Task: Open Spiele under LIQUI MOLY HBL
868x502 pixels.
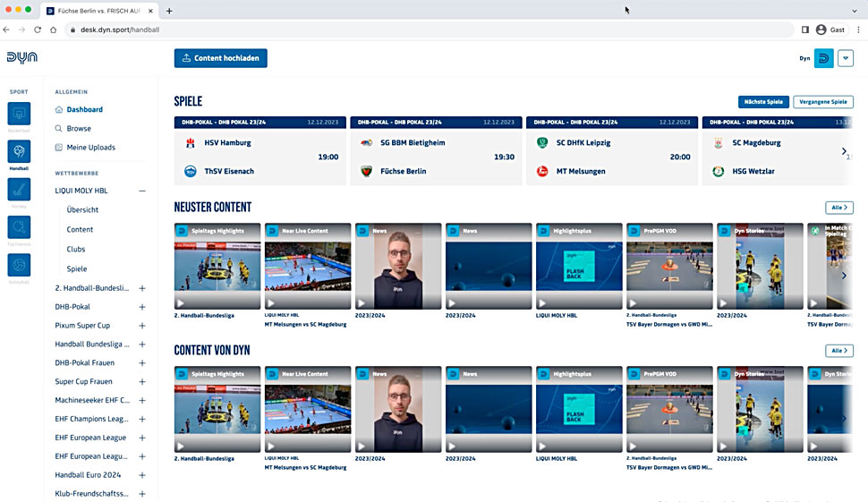Action: click(77, 269)
